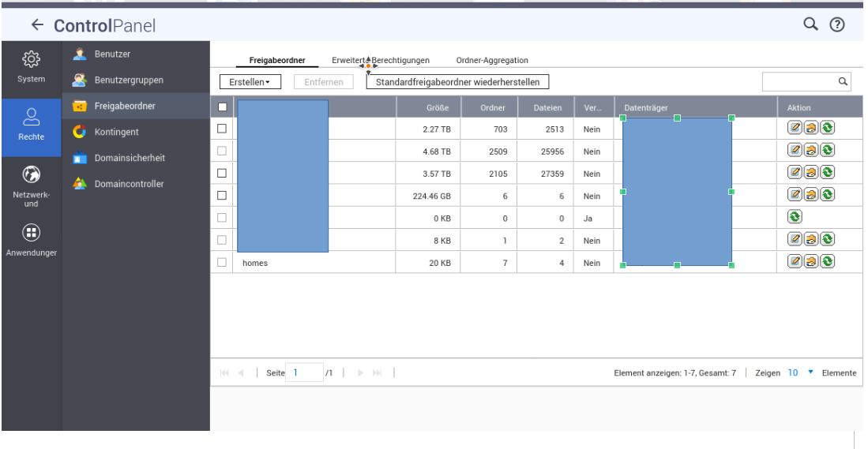The image size is (868, 449).
Task: Check the box for the 8 KB row
Action: coord(222,240)
